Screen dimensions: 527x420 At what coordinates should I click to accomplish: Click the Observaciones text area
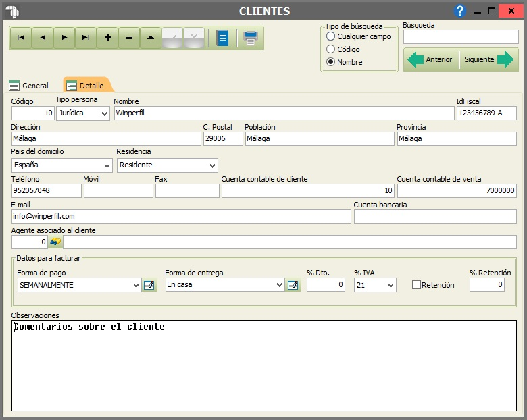[x=263, y=365]
